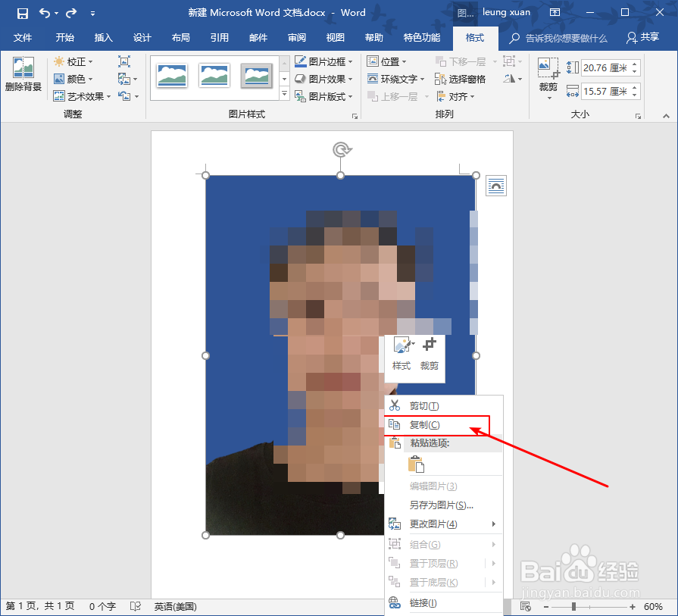Click the Share (共享) button
Image resolution: width=678 pixels, height=616 pixels.
pos(643,38)
